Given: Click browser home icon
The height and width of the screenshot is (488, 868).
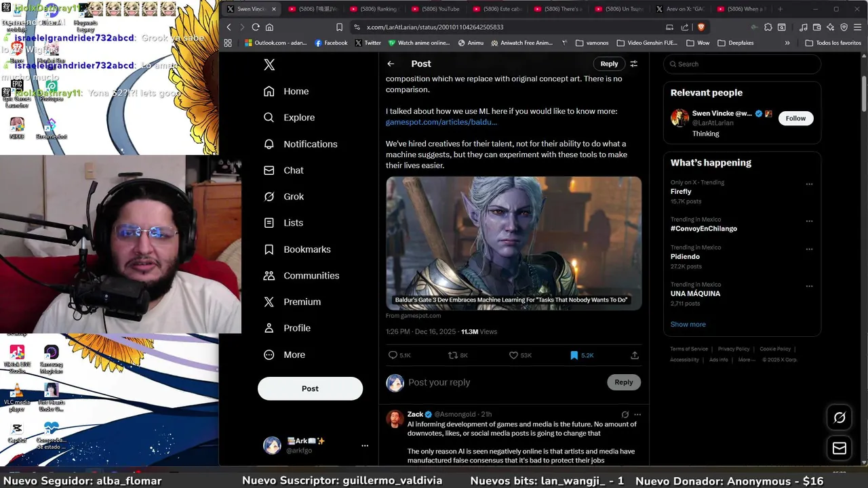Looking at the screenshot, I should tap(269, 27).
